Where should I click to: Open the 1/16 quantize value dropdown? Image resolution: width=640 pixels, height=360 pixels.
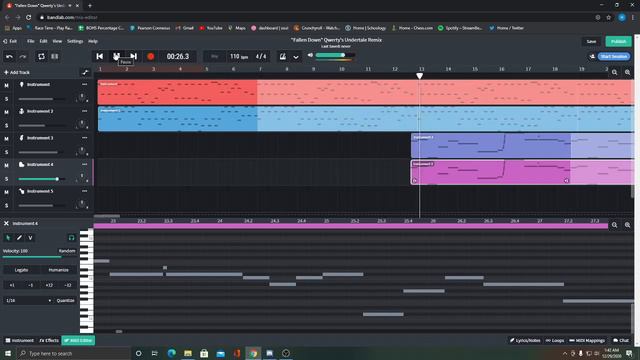(29, 300)
